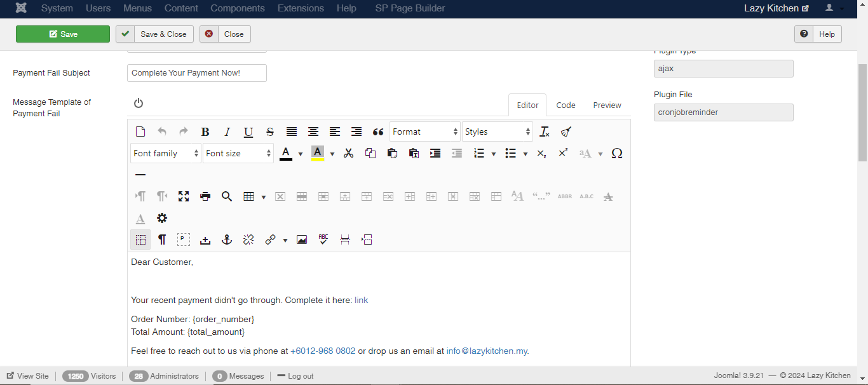
Task: Toggle the editor on/off power icon
Action: [x=139, y=103]
